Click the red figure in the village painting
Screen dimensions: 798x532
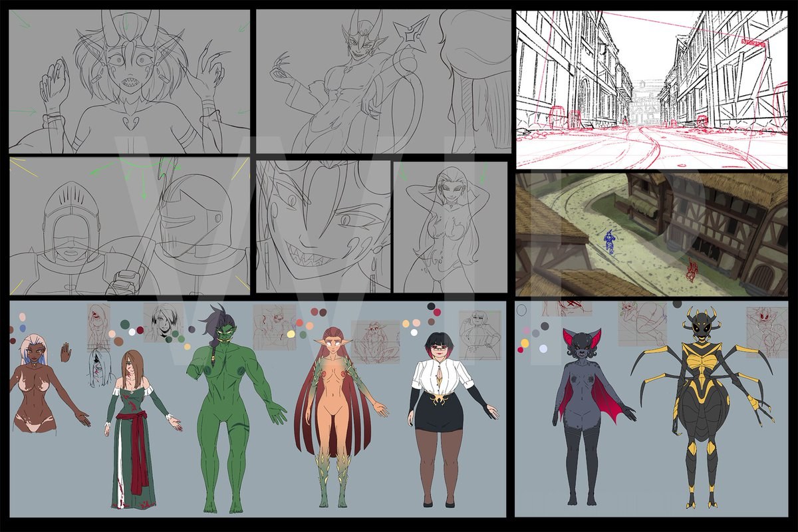coord(692,270)
